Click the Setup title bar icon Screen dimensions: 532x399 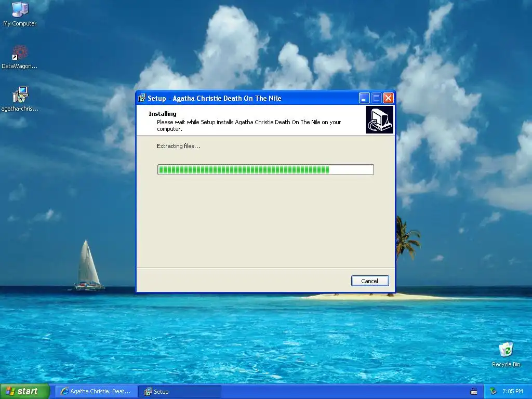coord(142,98)
